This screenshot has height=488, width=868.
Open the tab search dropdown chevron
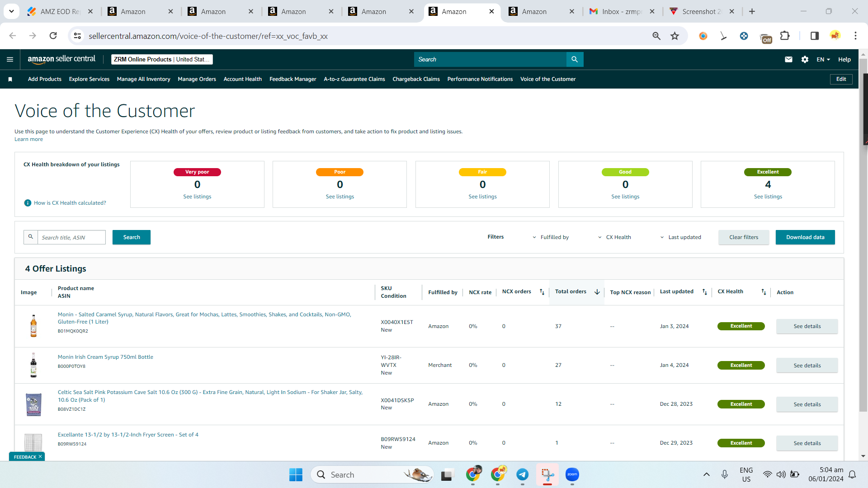tap(11, 11)
